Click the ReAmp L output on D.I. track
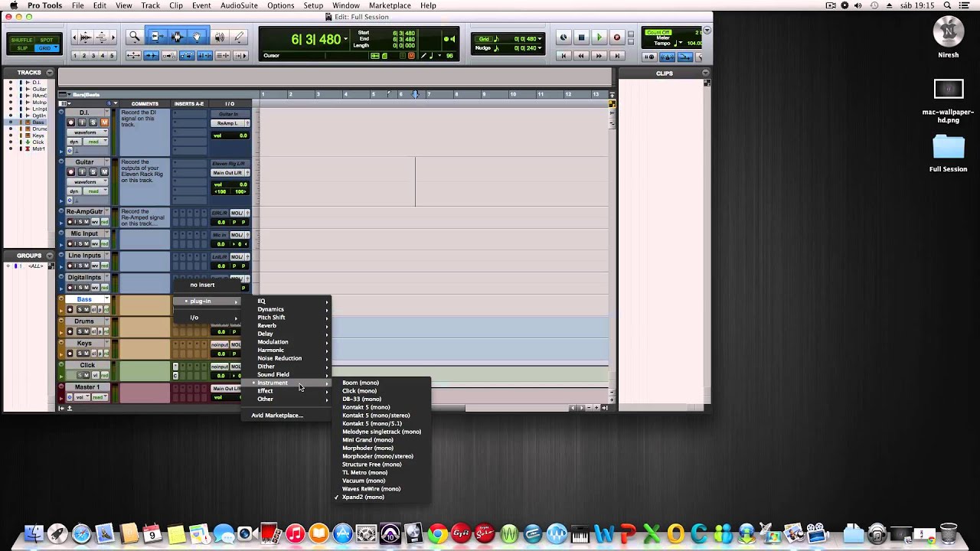980x551 pixels. coord(227,123)
